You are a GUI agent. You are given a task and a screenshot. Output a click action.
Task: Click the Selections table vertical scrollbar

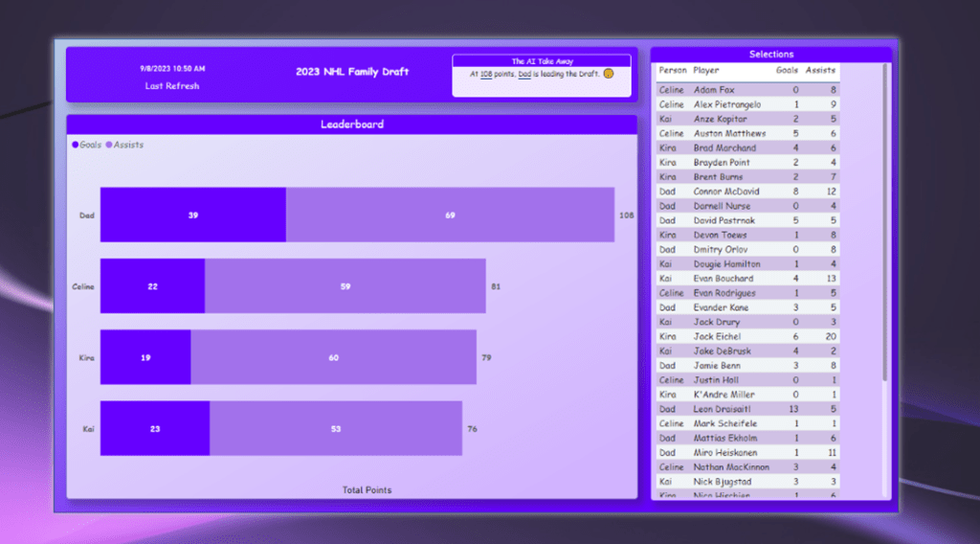884,222
